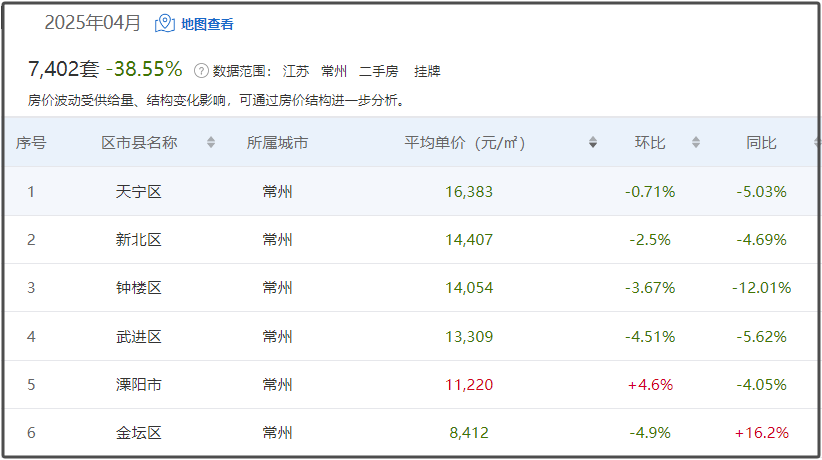Select the 武进区 row name
Viewport: 822px width, 460px height.
[138, 336]
